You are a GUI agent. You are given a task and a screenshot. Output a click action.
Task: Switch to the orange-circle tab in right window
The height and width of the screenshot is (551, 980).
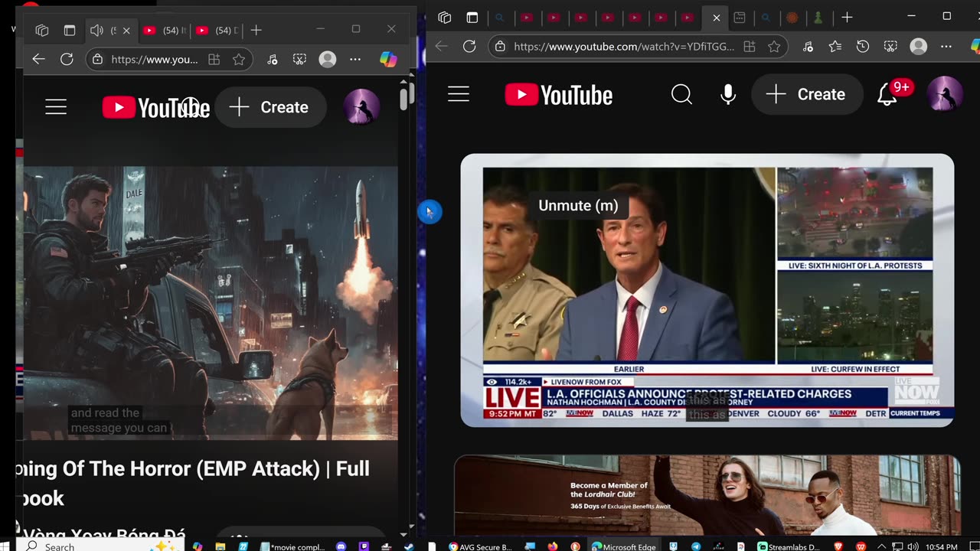pos(792,18)
